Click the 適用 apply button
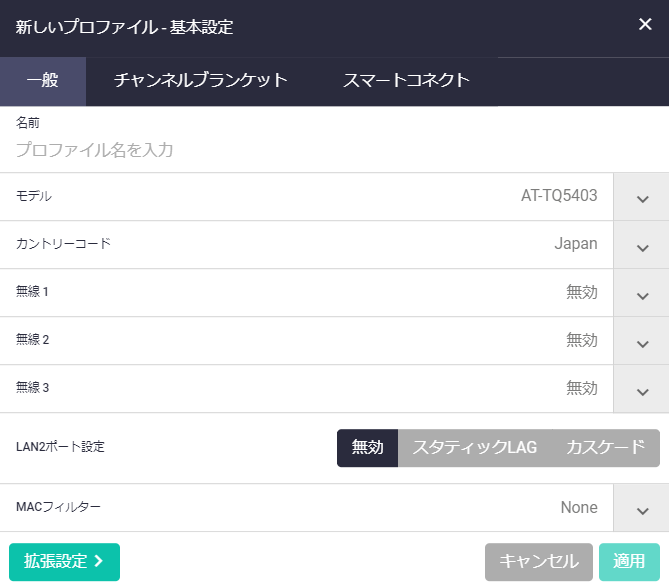The height and width of the screenshot is (588, 669). [x=629, y=562]
